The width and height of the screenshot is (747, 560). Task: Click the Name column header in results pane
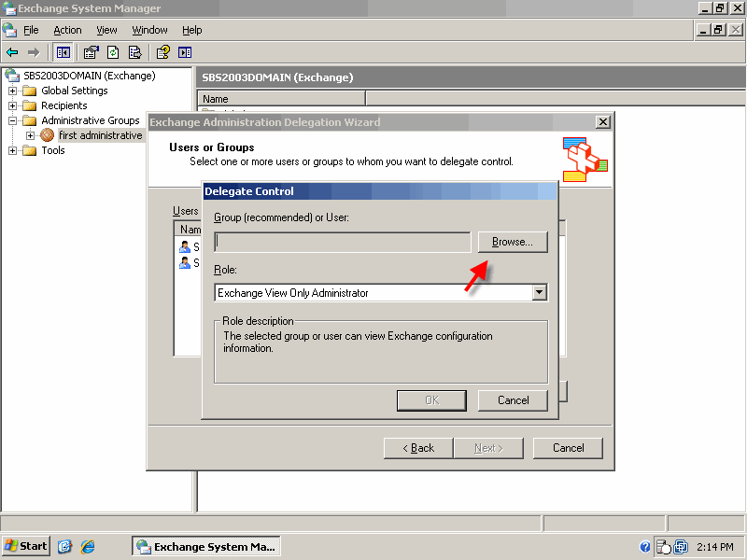coord(281,99)
